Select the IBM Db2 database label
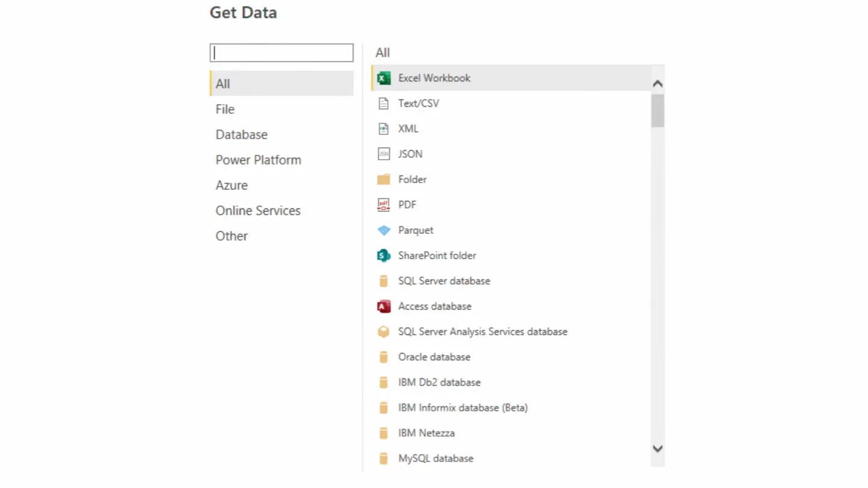 [439, 382]
